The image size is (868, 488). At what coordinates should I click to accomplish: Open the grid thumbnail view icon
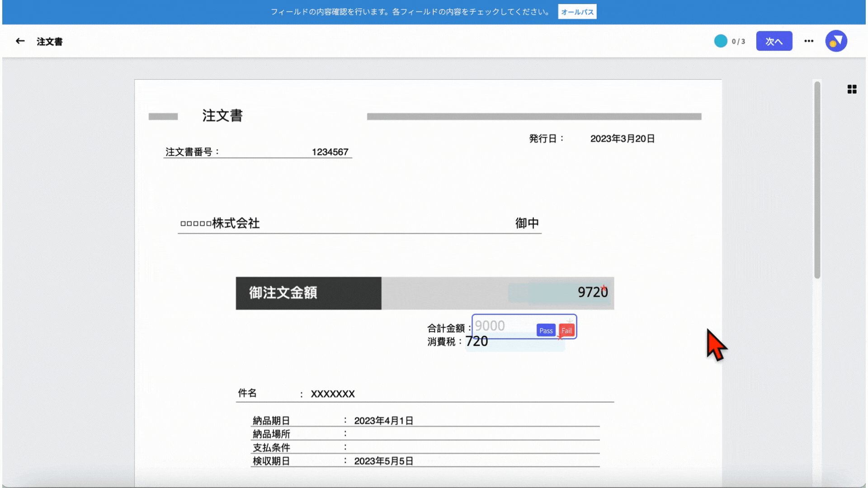(852, 89)
